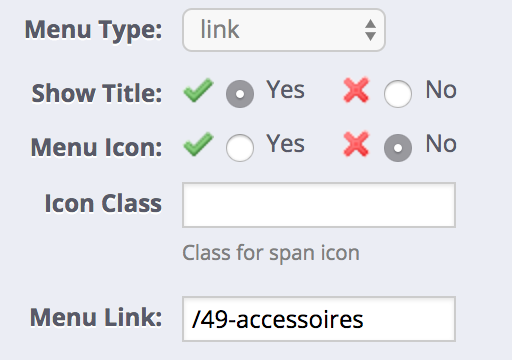Click the Menu Link field with /49-accessoires
The width and height of the screenshot is (512, 360).
pyautogui.click(x=319, y=319)
